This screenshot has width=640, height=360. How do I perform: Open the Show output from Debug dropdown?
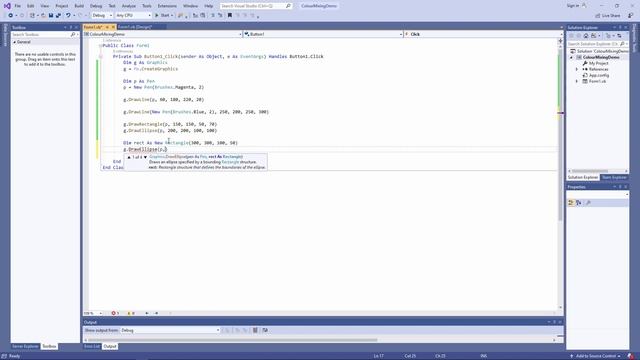pyautogui.click(x=170, y=330)
